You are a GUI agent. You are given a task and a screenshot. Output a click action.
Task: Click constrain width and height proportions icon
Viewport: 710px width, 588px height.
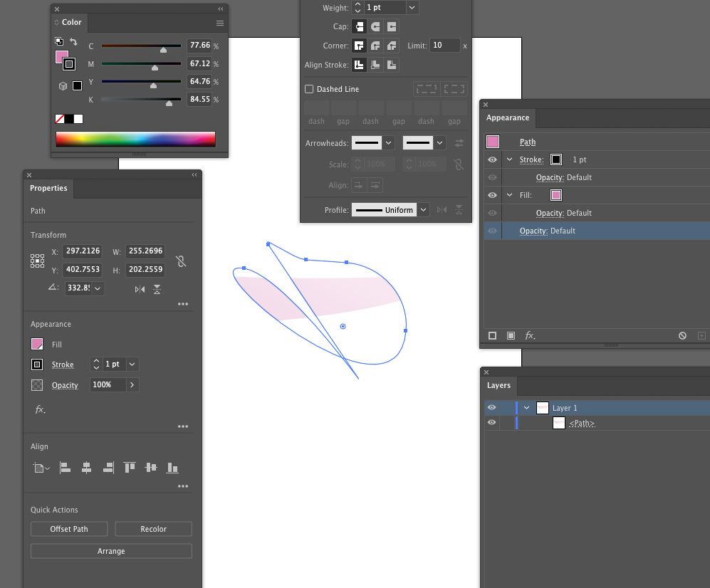click(181, 261)
